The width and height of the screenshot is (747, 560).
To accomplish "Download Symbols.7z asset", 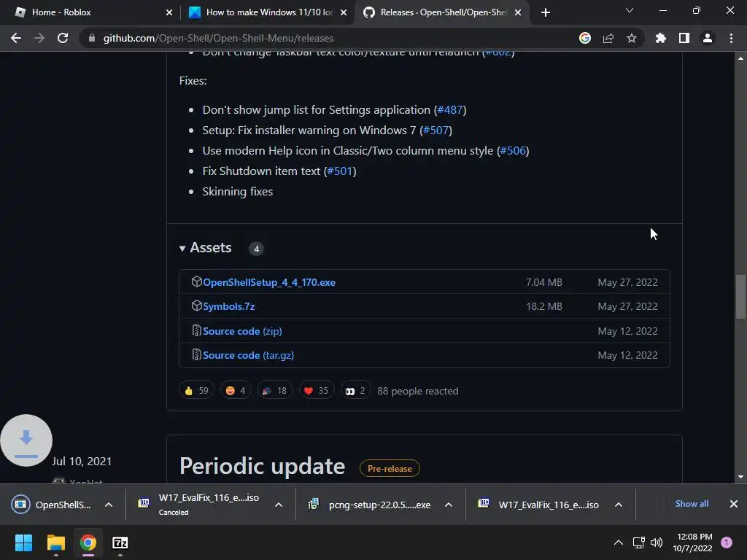I will [228, 307].
